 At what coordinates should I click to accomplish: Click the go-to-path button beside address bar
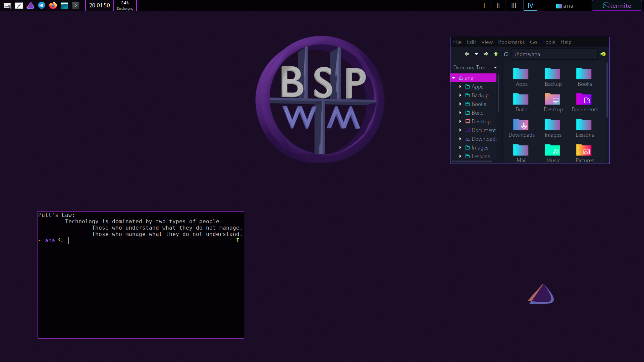click(603, 54)
